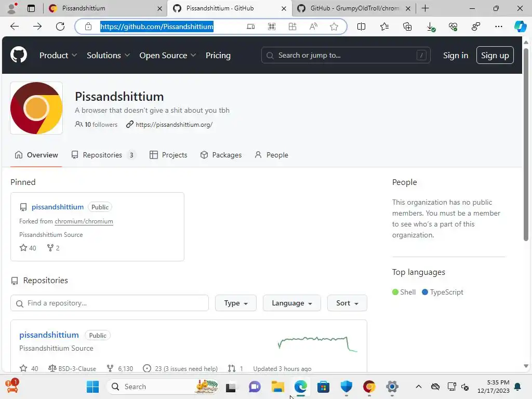Open the Copilot sidebar
Viewport: 532px width, 399px height.
pos(520,26)
